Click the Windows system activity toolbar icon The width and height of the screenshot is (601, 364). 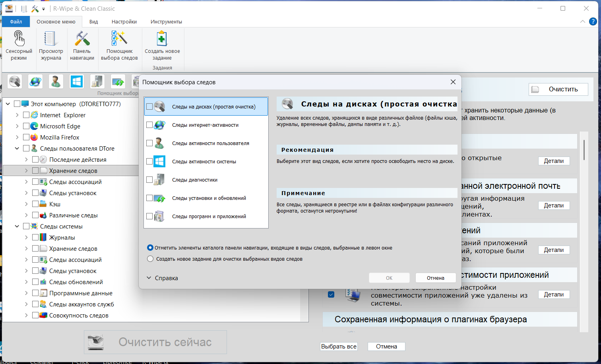pos(77,81)
